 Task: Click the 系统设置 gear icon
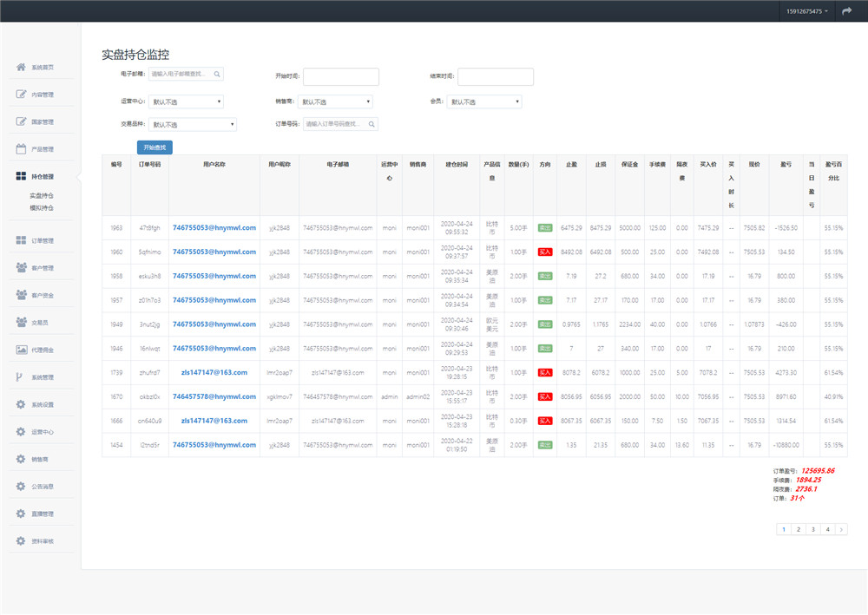pyautogui.click(x=21, y=404)
